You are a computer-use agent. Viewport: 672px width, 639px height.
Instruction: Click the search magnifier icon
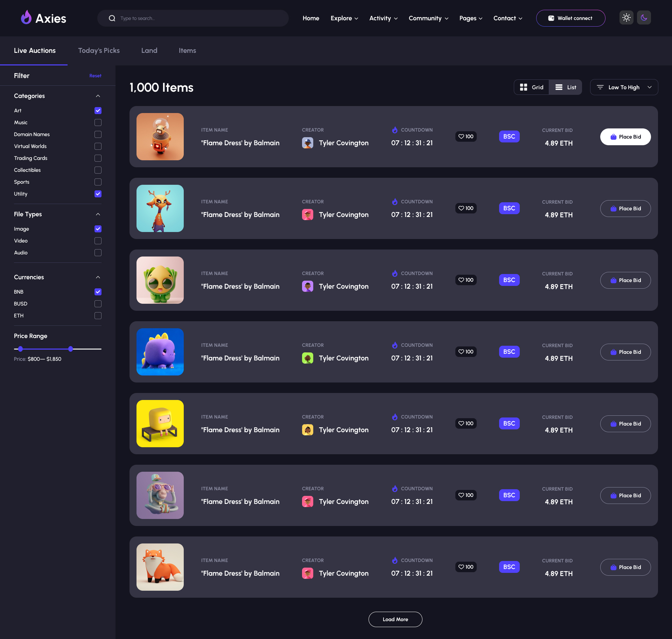point(112,18)
